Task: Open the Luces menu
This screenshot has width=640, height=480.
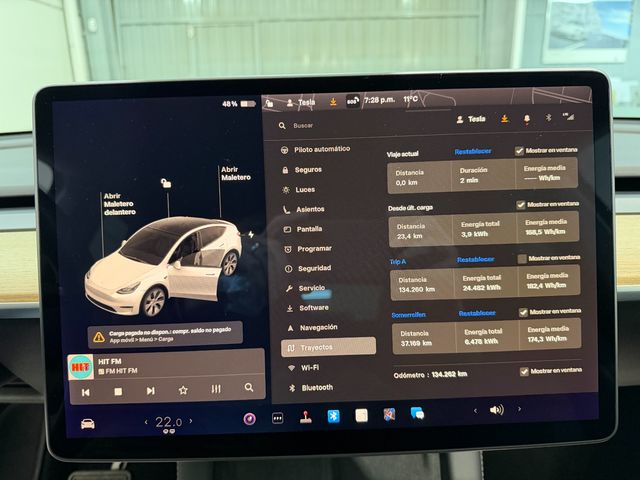Action: [x=299, y=189]
